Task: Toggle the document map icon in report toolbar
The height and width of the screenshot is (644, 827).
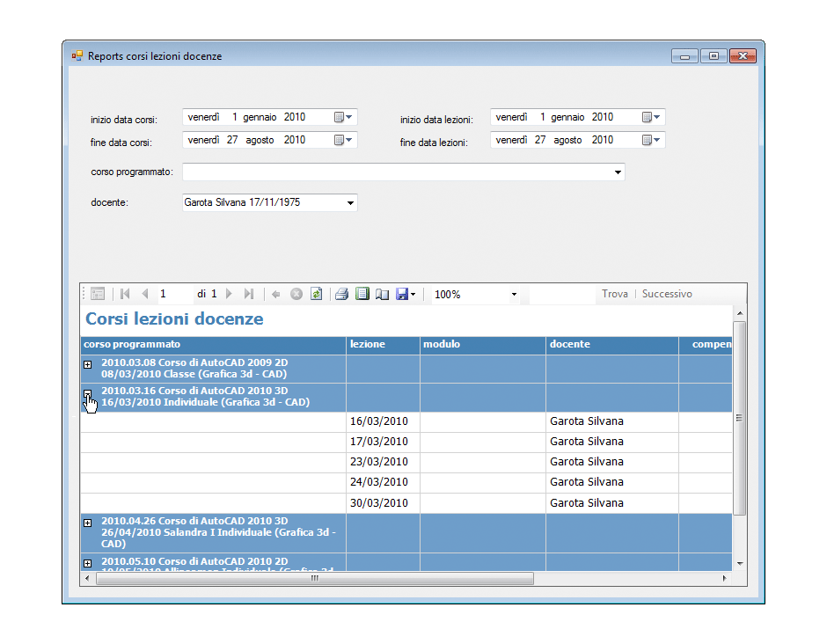Action: [98, 294]
